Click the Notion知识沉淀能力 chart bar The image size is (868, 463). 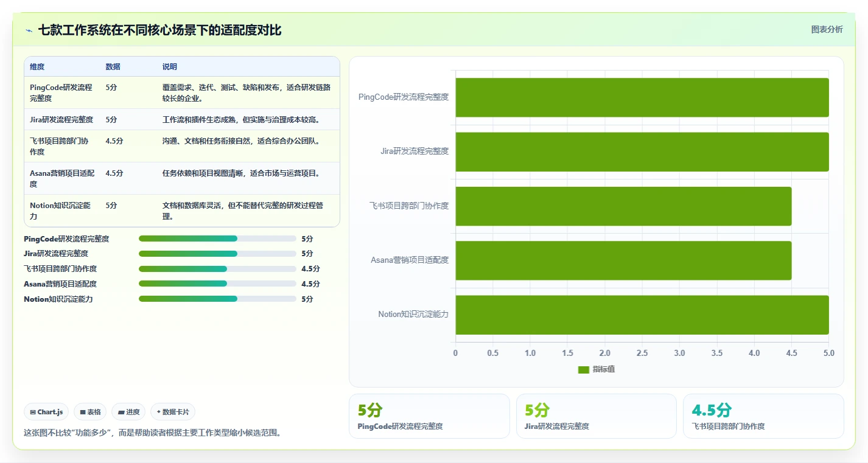coord(642,315)
